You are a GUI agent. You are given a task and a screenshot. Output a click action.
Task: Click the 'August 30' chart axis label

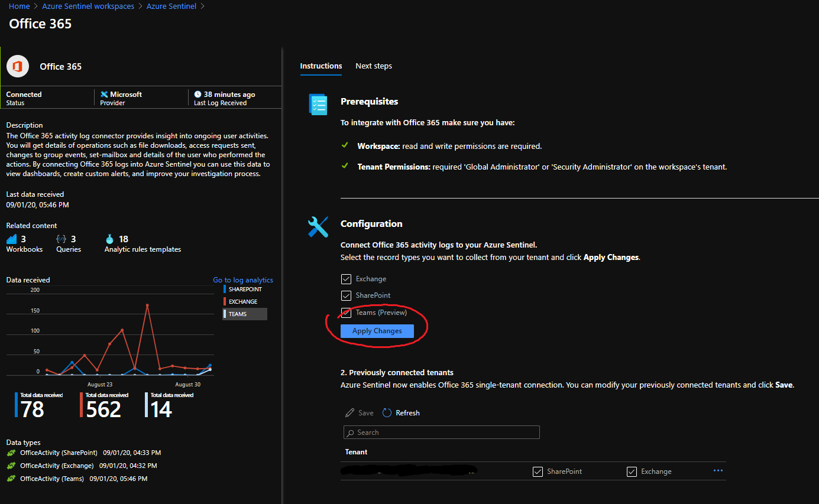(x=187, y=385)
